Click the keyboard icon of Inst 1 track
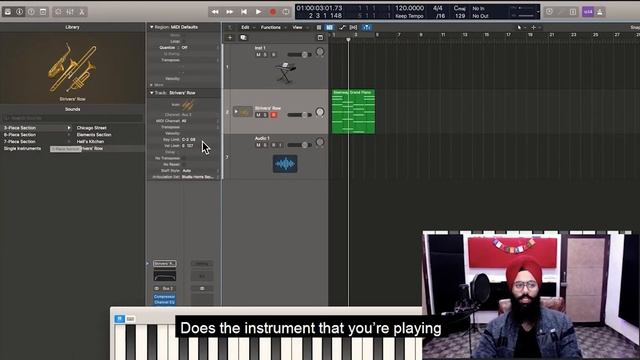Image resolution: width=640 pixels, height=360 pixels. (285, 73)
